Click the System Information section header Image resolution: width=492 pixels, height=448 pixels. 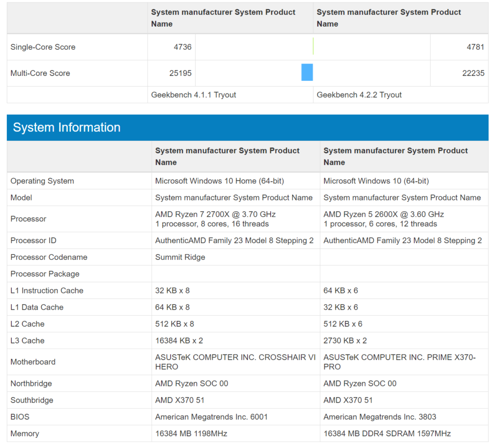tap(67, 128)
